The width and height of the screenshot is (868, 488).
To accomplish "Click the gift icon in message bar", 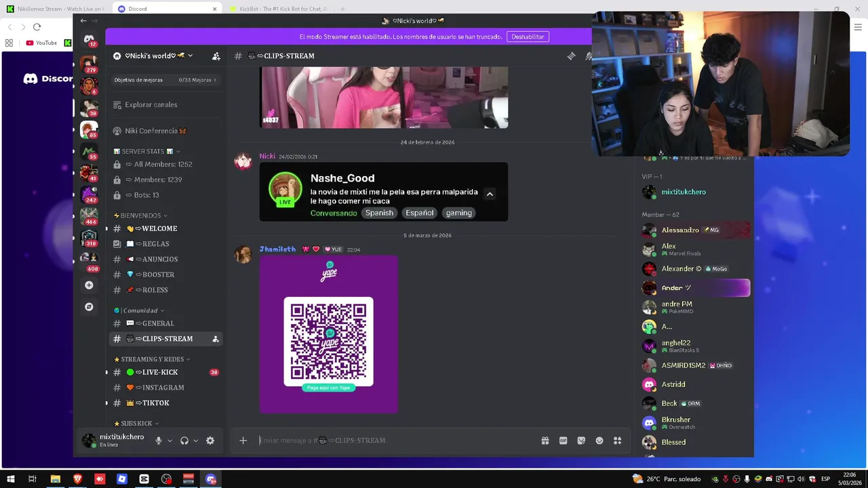I will tap(545, 441).
